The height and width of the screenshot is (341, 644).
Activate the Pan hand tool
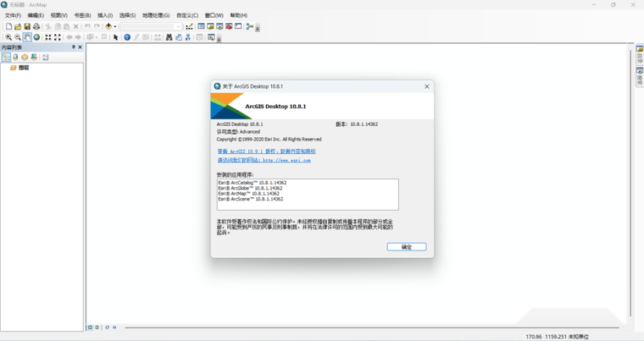27,37
